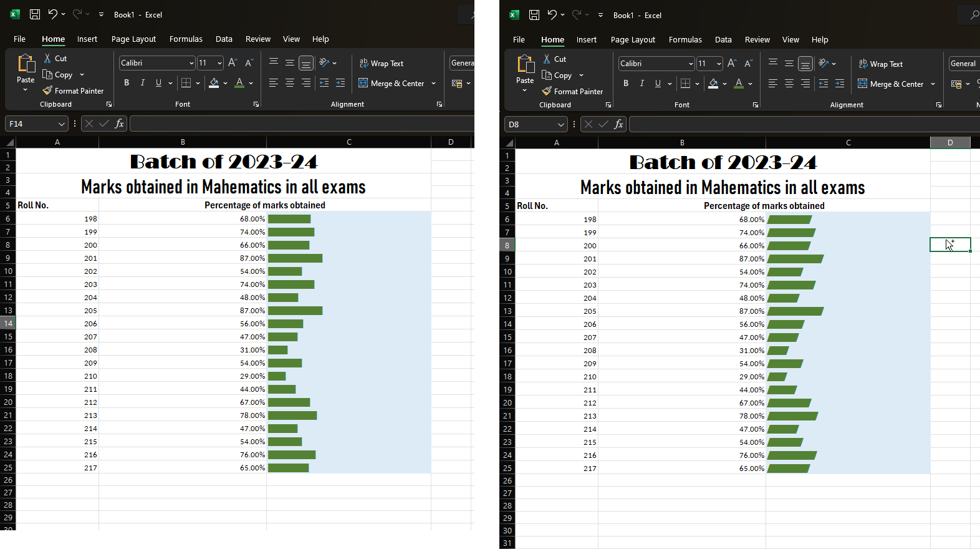Apply Fill Color in right window
This screenshot has height=549, width=980.
point(713,83)
